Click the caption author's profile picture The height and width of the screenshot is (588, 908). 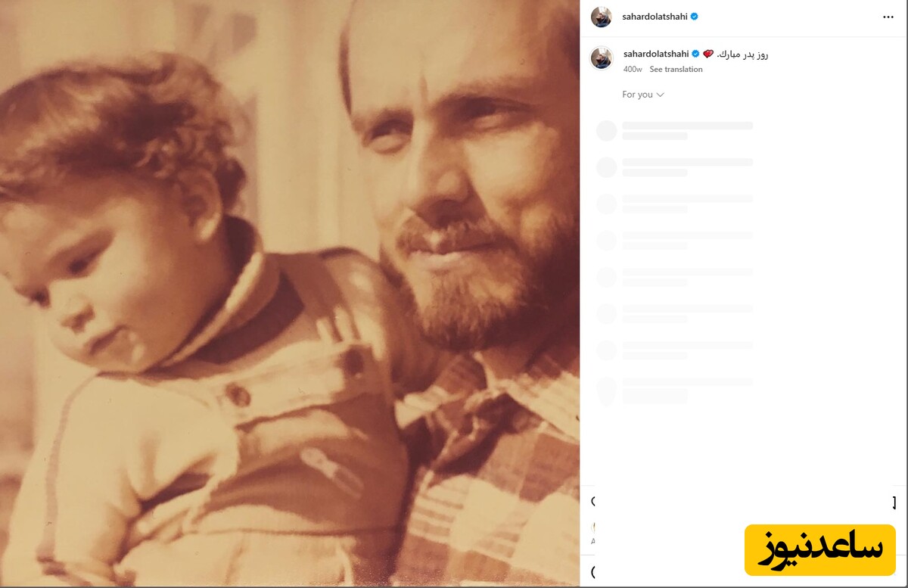(x=602, y=58)
